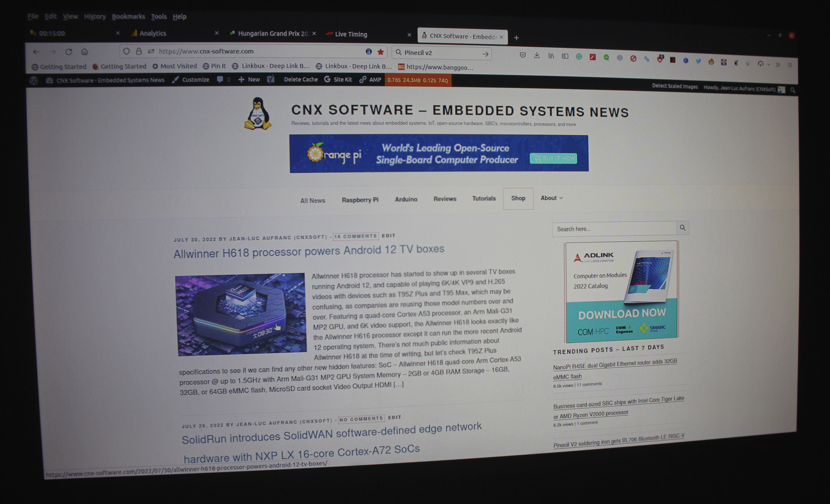The height and width of the screenshot is (504, 830).
Task: Click the Yoast SEO icon in admin bar
Action: pyautogui.click(x=271, y=80)
